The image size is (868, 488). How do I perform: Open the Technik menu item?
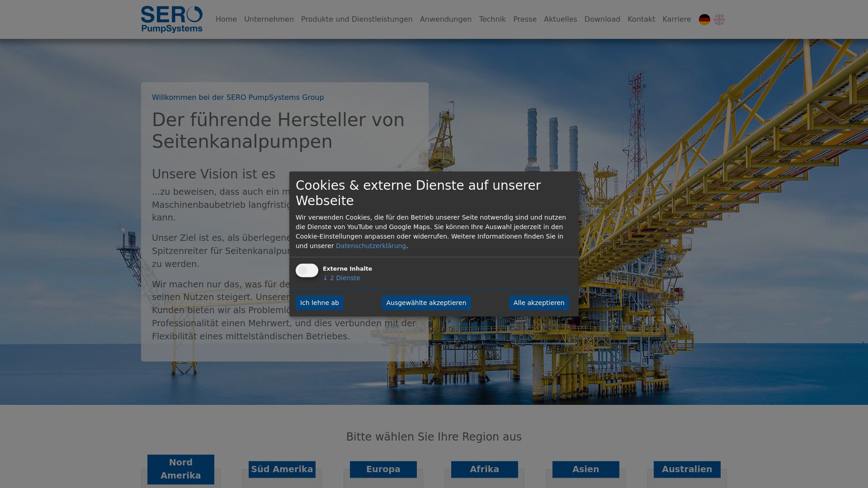[x=492, y=19]
